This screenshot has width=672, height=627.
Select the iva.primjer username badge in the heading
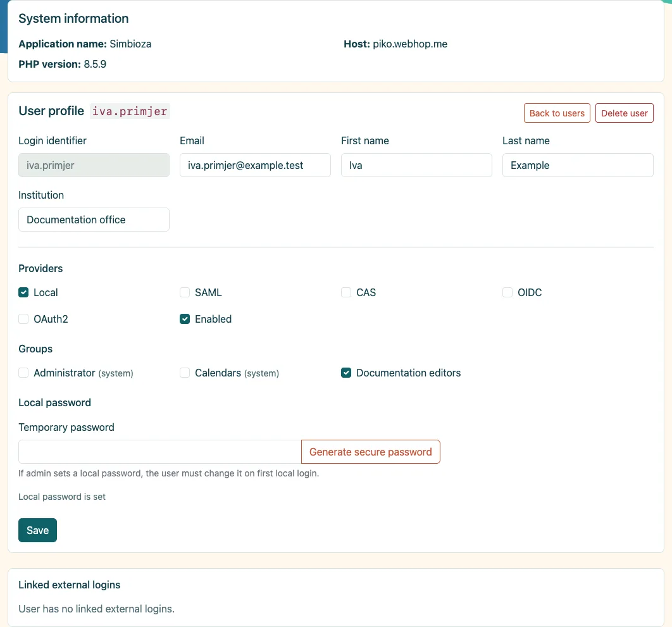click(x=130, y=111)
